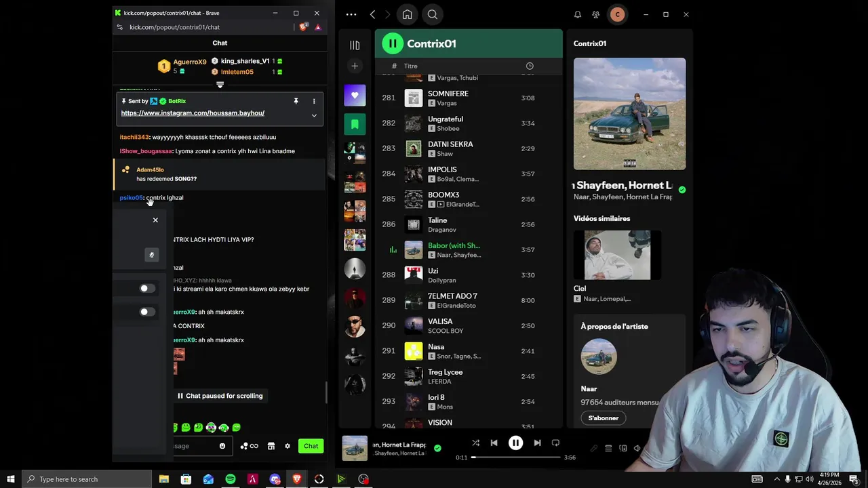Open green bookmark Your Episodes tile

[x=355, y=124]
